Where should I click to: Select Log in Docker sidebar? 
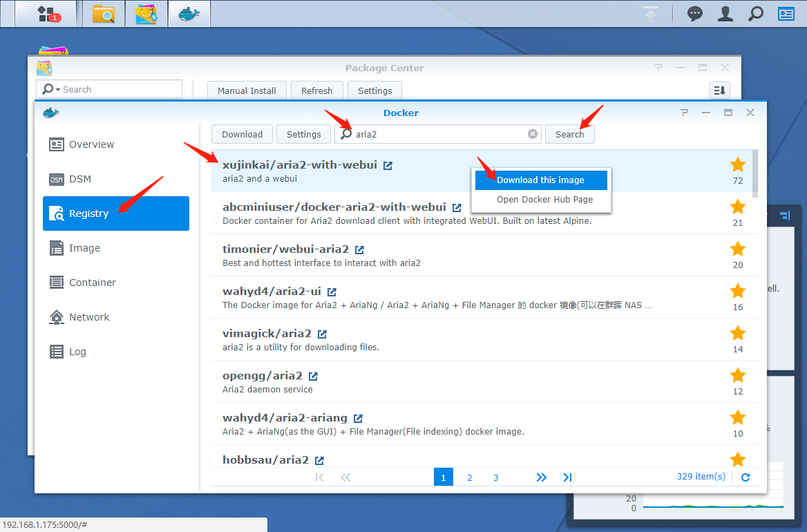(x=116, y=352)
